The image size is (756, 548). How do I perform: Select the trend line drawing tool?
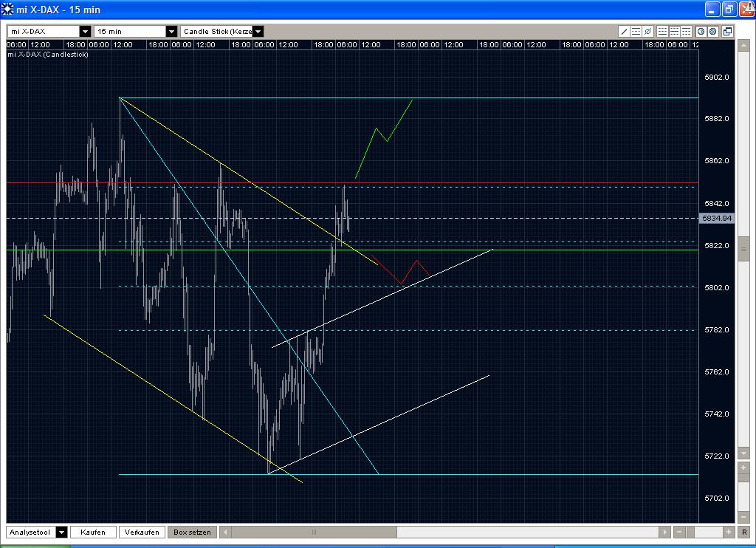624,31
